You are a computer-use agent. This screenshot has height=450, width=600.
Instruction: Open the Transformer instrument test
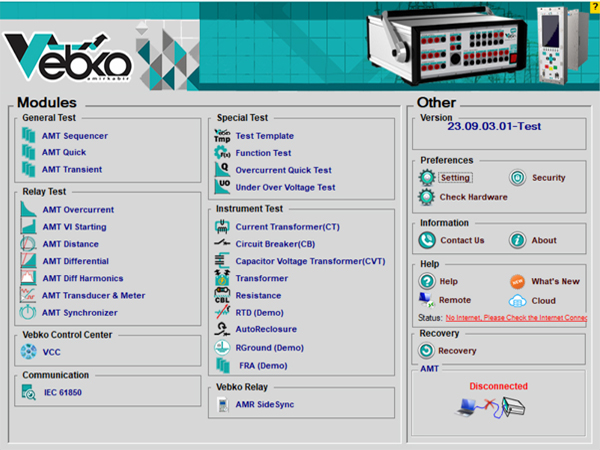(x=262, y=278)
